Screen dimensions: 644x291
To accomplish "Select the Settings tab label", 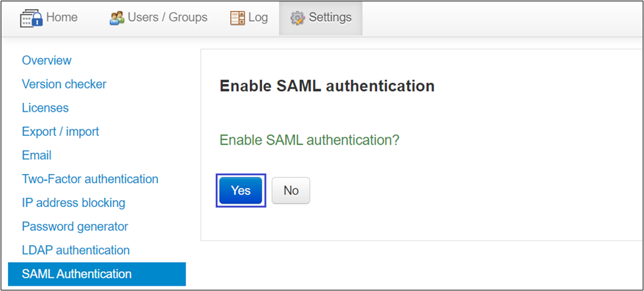I will pos(330,18).
